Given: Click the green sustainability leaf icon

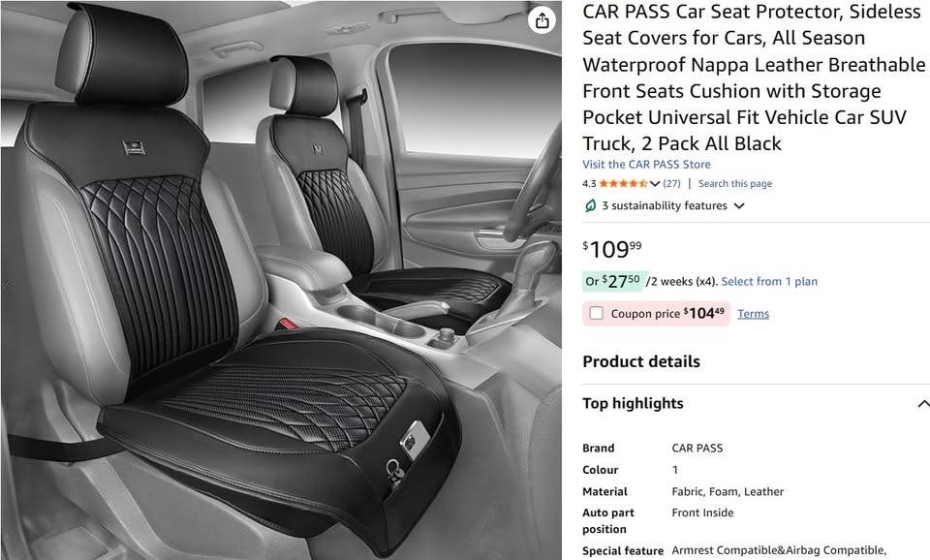Looking at the screenshot, I should pos(590,205).
